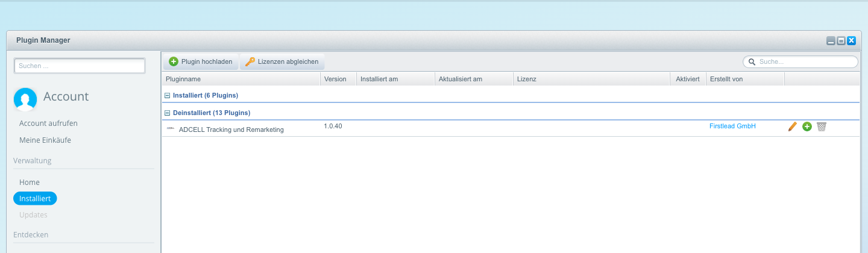
Task: Select 'ADCELL Tracking und Remarketing' row text
Action: (231, 130)
